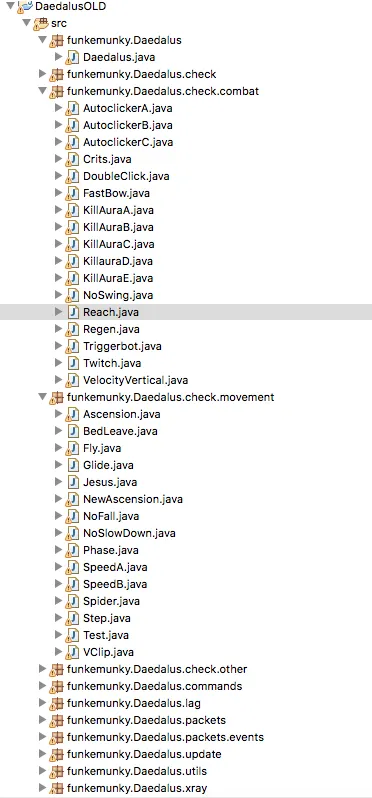Click the funkemunky.Daedalus.packets package icon
This screenshot has width=372, height=798.
(56, 720)
